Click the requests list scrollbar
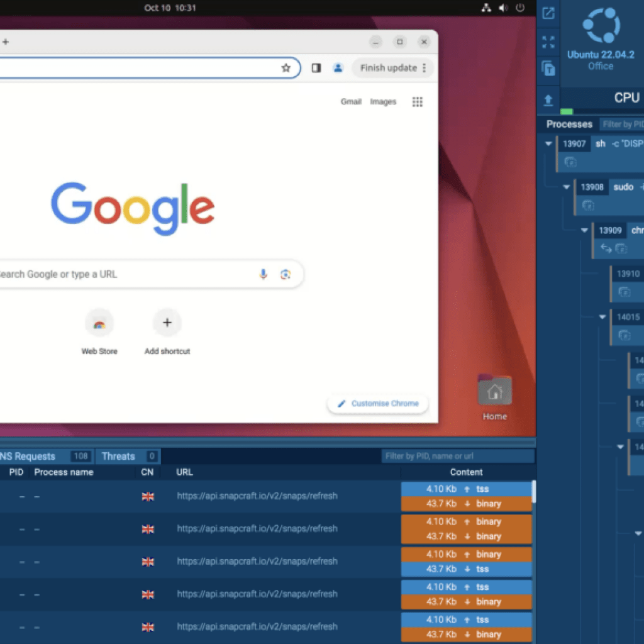The image size is (644, 644). tap(533, 492)
